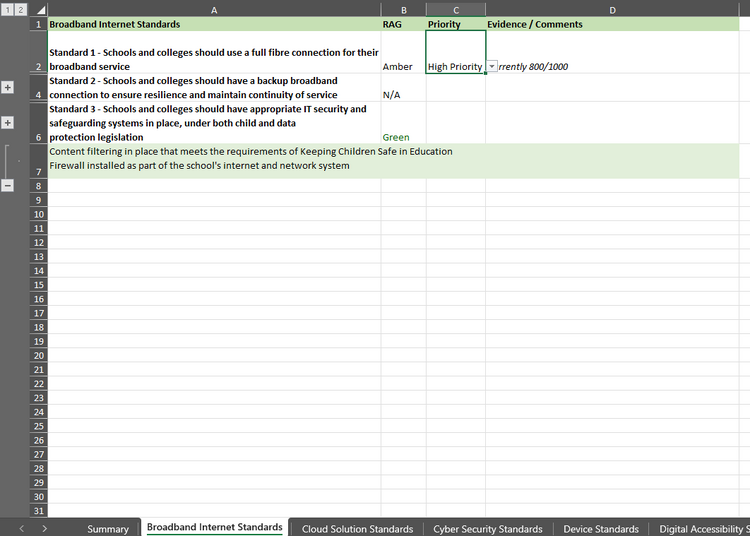This screenshot has width=750, height=536.
Task: Select row 15 header
Action: pos(38,285)
